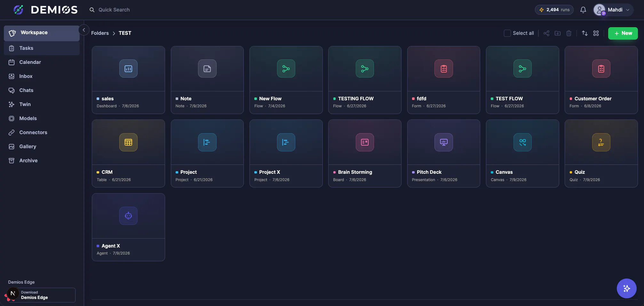Click the 'Customer Order' item title

click(593, 99)
